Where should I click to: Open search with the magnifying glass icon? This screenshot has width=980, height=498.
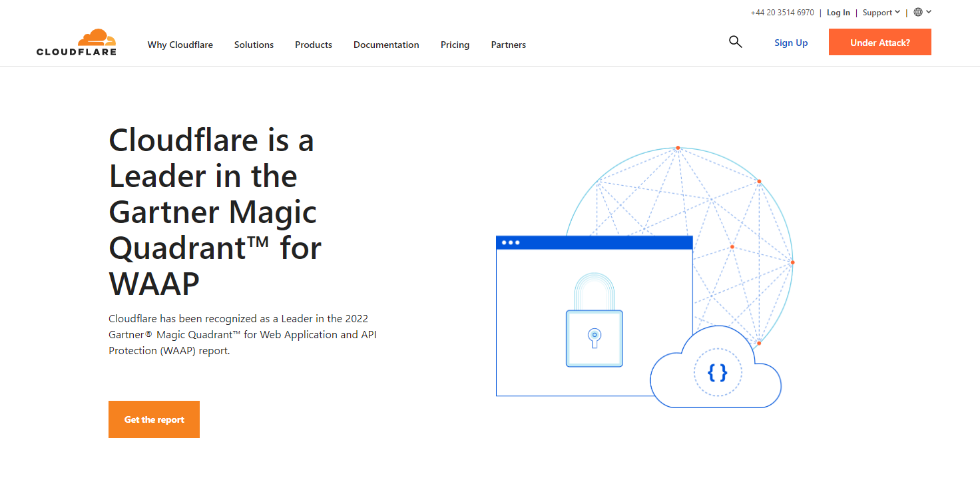735,42
